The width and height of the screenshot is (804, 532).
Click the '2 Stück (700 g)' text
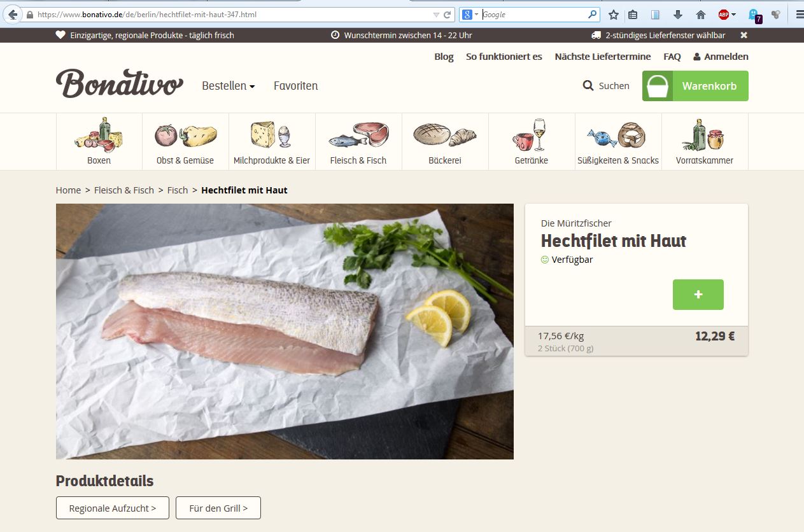(x=566, y=349)
